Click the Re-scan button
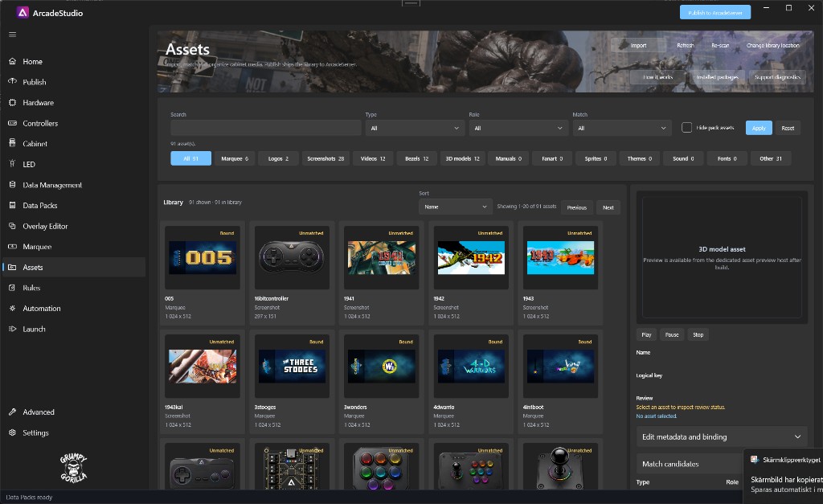 pyautogui.click(x=720, y=45)
